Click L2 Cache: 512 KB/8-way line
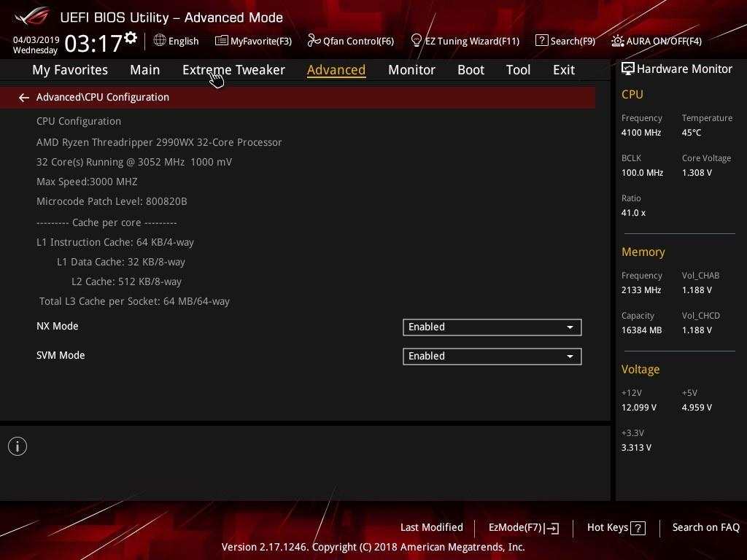Viewport: 747px width, 560px height. (126, 281)
